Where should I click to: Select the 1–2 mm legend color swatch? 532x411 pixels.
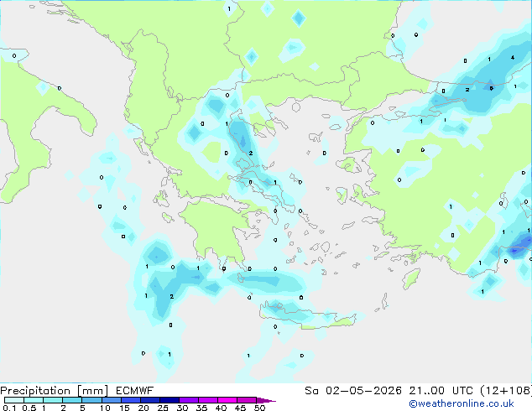(53, 400)
